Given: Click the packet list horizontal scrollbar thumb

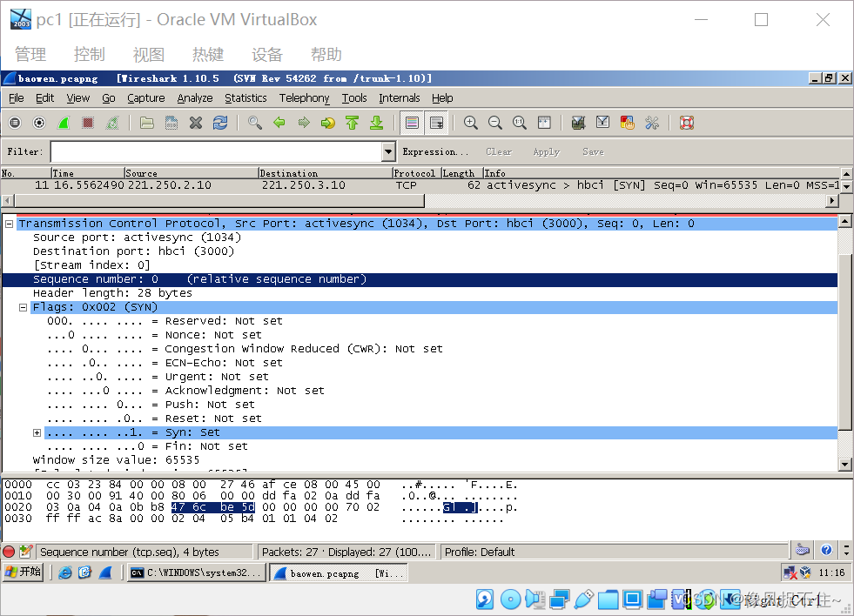Looking at the screenshot, I should [219, 201].
